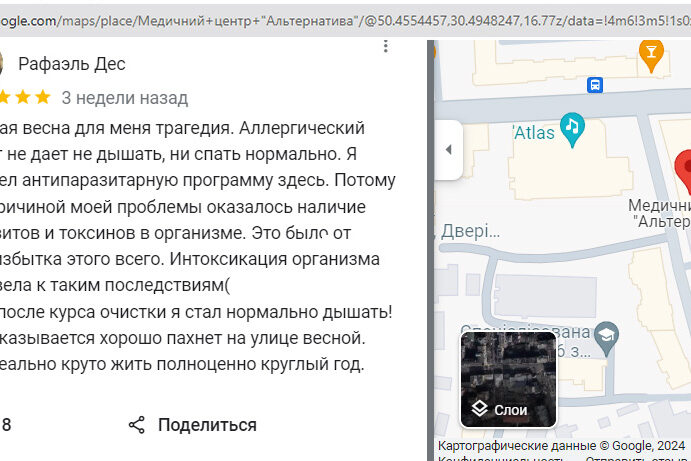Viewport: 691px width, 461px height.
Task: Click the '3 недели назад' timestamp
Action: pyautogui.click(x=124, y=98)
